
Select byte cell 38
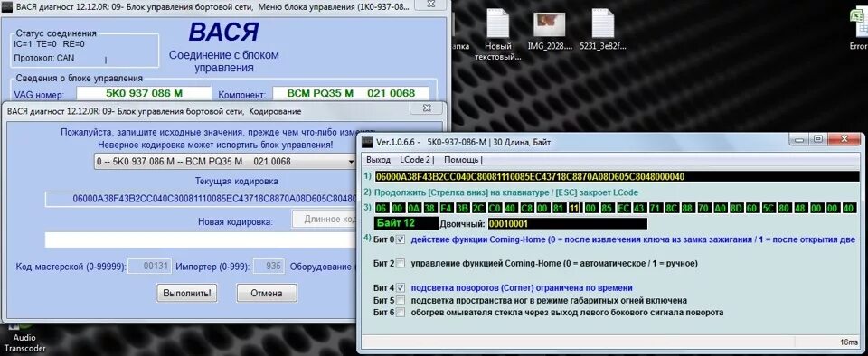point(430,208)
